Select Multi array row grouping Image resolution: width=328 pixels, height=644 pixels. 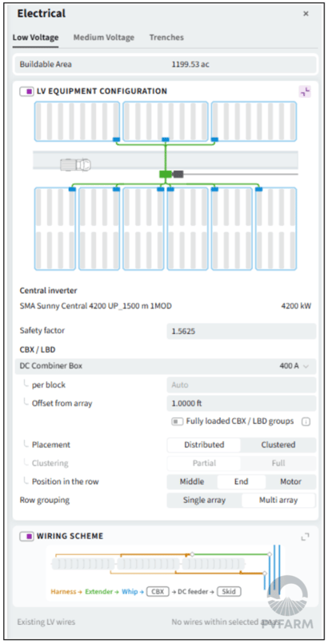(278, 501)
